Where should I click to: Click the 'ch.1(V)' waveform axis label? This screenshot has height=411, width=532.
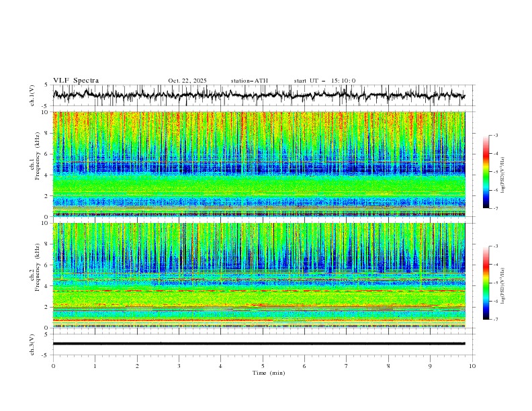pos(32,95)
